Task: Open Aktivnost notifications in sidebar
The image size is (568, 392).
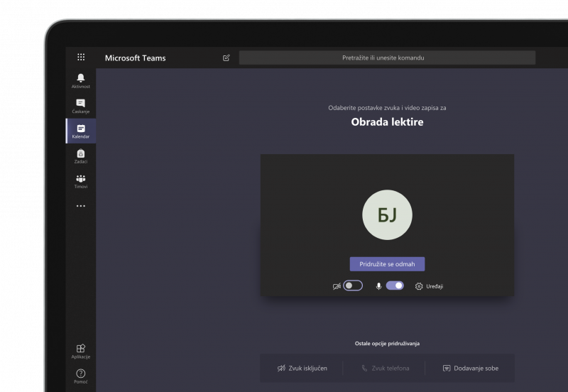Action: click(81, 81)
